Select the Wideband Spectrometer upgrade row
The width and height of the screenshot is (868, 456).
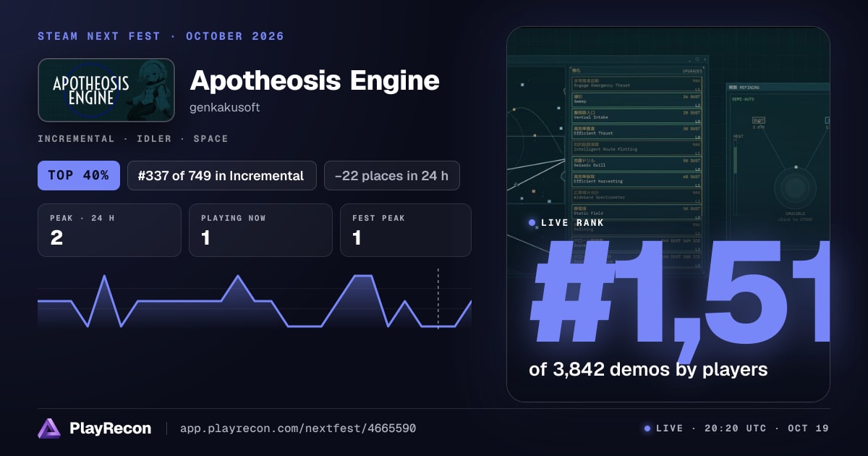(x=637, y=195)
